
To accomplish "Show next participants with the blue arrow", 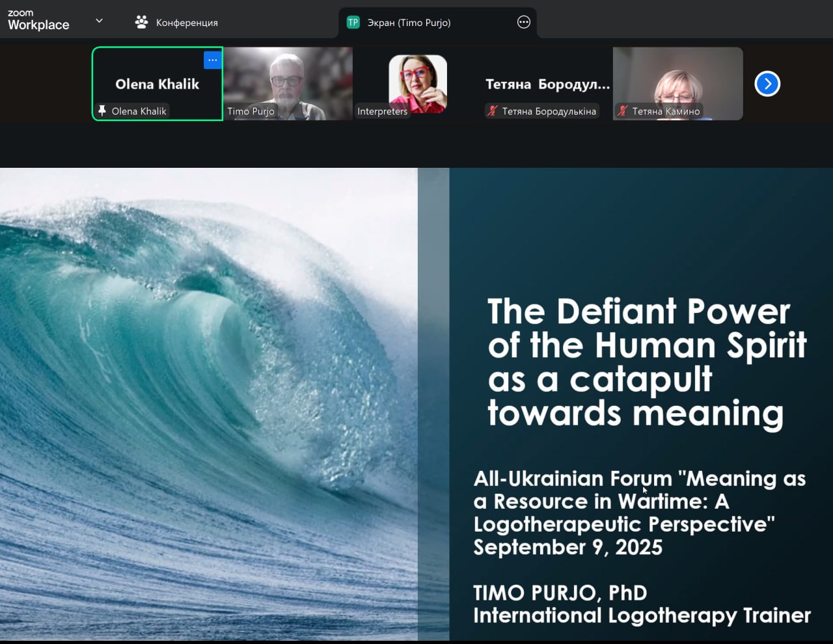I will [767, 83].
